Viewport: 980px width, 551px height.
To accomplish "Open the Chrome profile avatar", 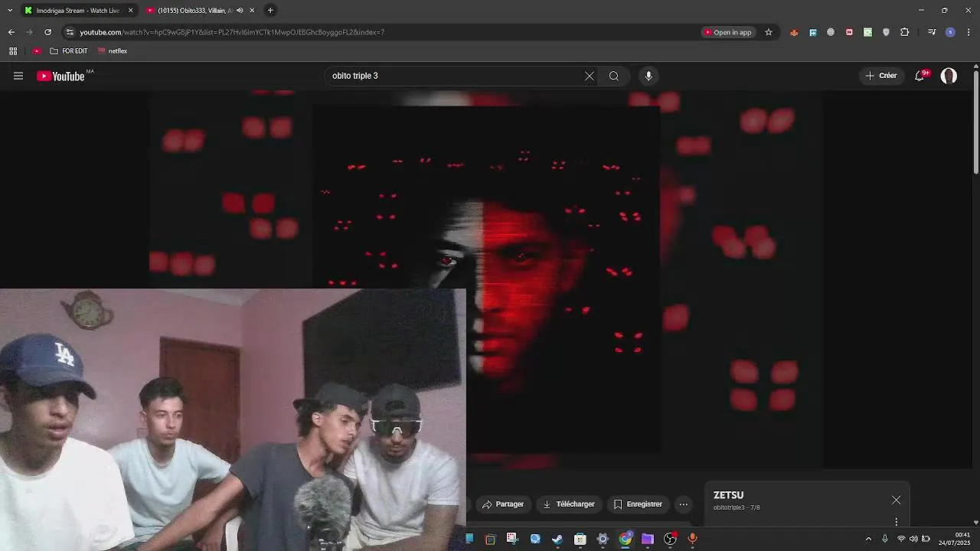I will (950, 32).
